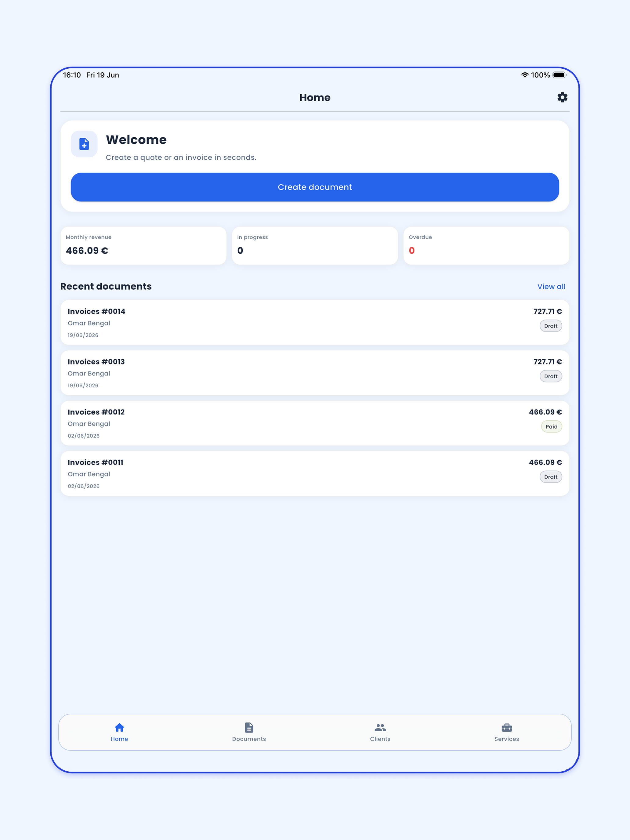This screenshot has width=630, height=840.
Task: Open the Monthly revenue card
Action: [143, 246]
